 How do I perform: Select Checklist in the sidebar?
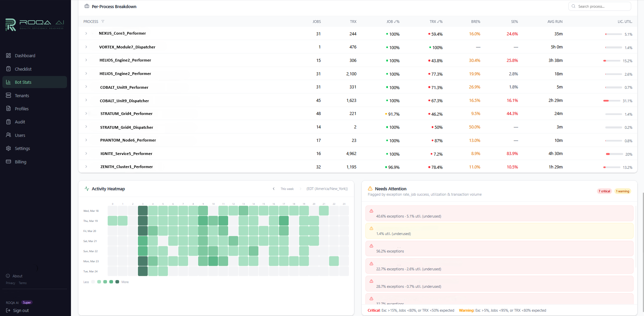click(x=23, y=69)
